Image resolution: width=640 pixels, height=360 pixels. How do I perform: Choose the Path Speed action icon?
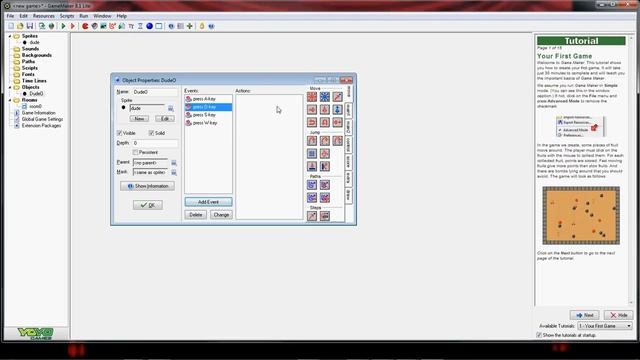click(324, 198)
